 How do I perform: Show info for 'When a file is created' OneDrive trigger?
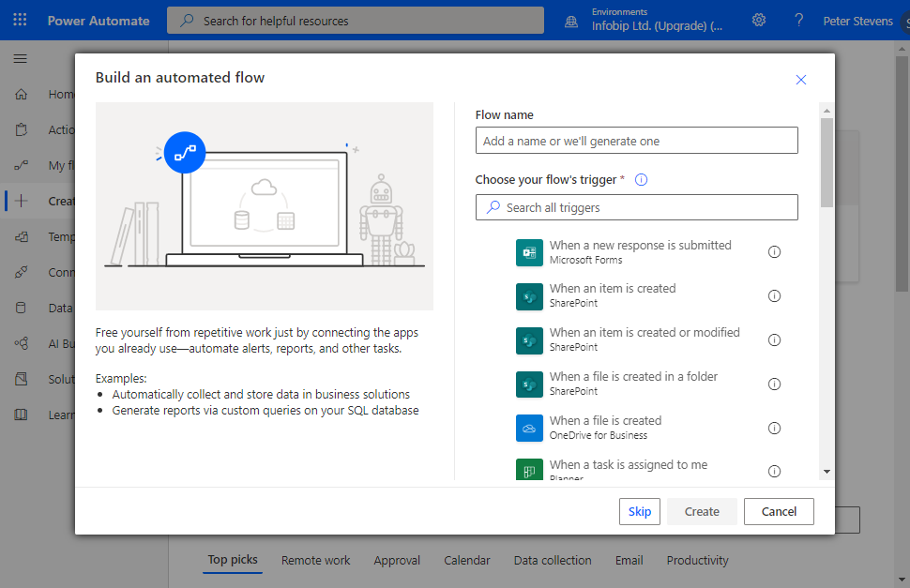coord(774,428)
